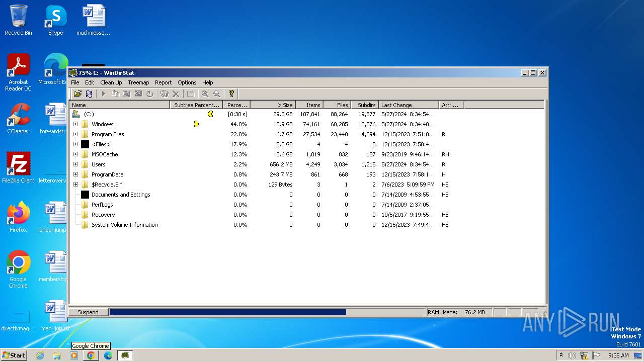This screenshot has width=644, height=362.
Task: Click the Explorer Here toolbar icon
Action: click(x=127, y=94)
